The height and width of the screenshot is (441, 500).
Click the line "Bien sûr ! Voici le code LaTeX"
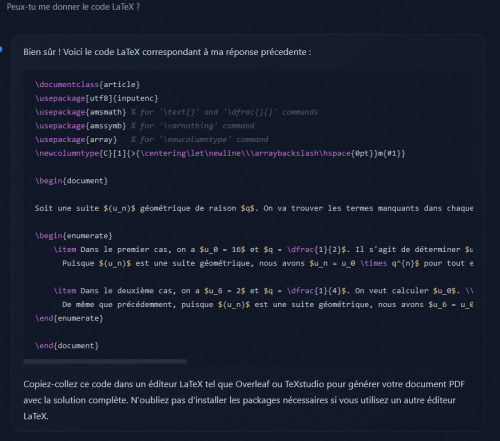pos(167,52)
